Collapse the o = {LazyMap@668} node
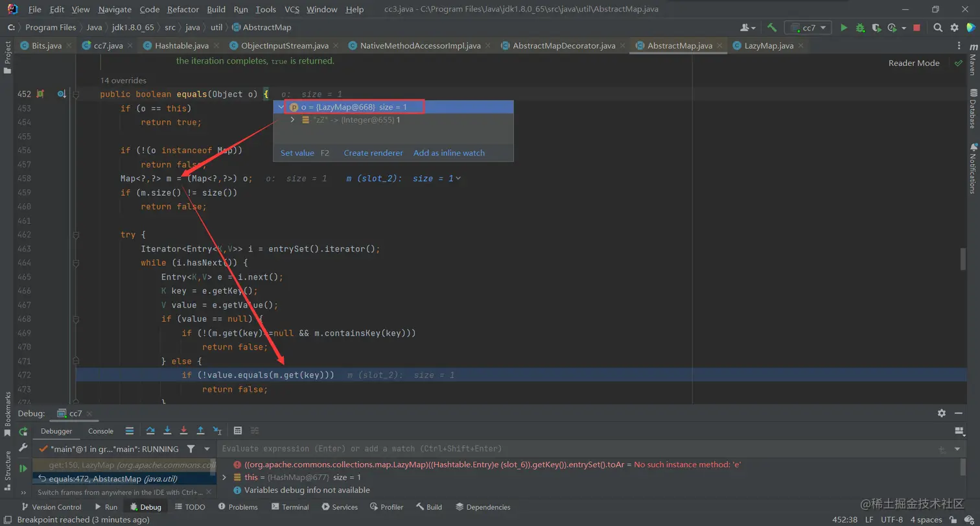Image resolution: width=980 pixels, height=526 pixels. tap(281, 106)
